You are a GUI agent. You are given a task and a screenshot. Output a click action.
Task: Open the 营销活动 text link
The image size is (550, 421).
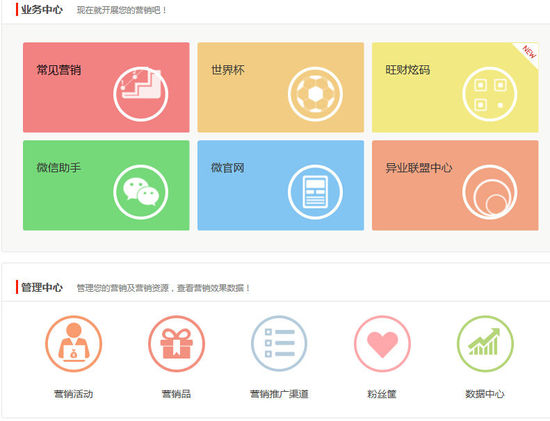point(74,394)
